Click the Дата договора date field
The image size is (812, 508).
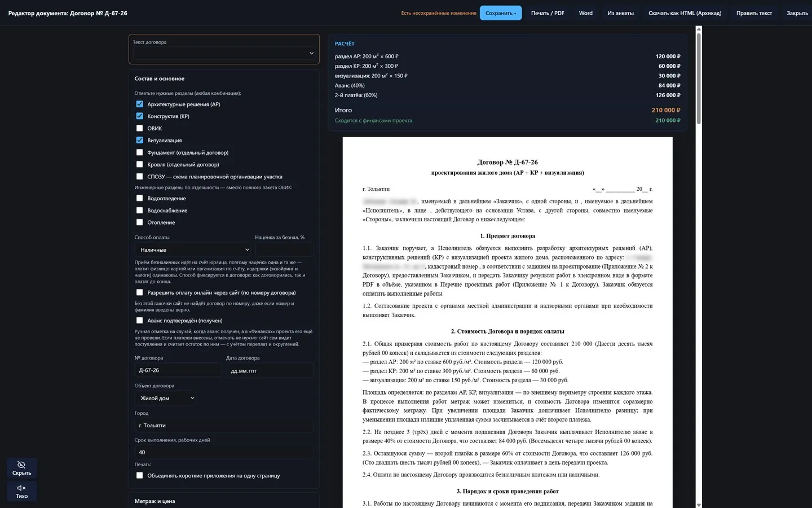point(270,370)
